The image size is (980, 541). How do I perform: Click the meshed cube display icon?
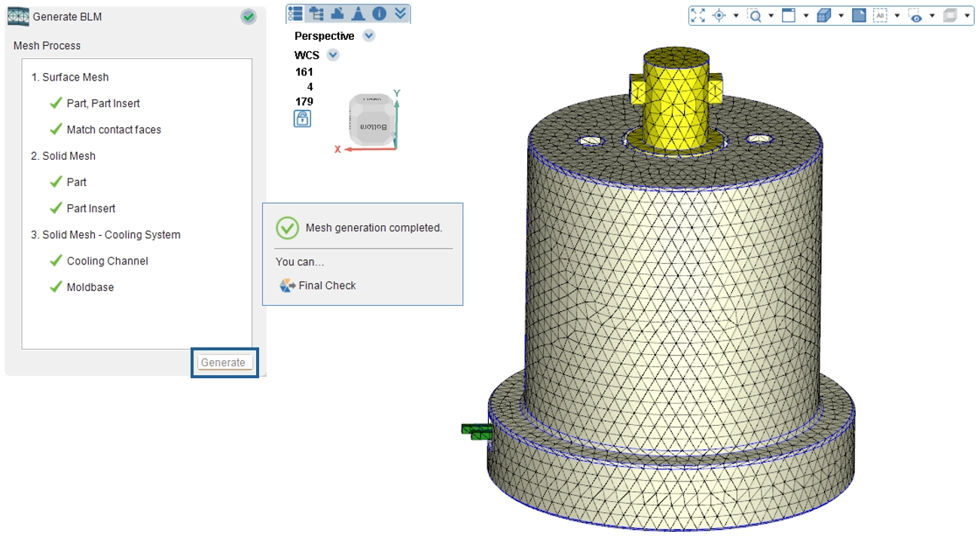tap(824, 15)
